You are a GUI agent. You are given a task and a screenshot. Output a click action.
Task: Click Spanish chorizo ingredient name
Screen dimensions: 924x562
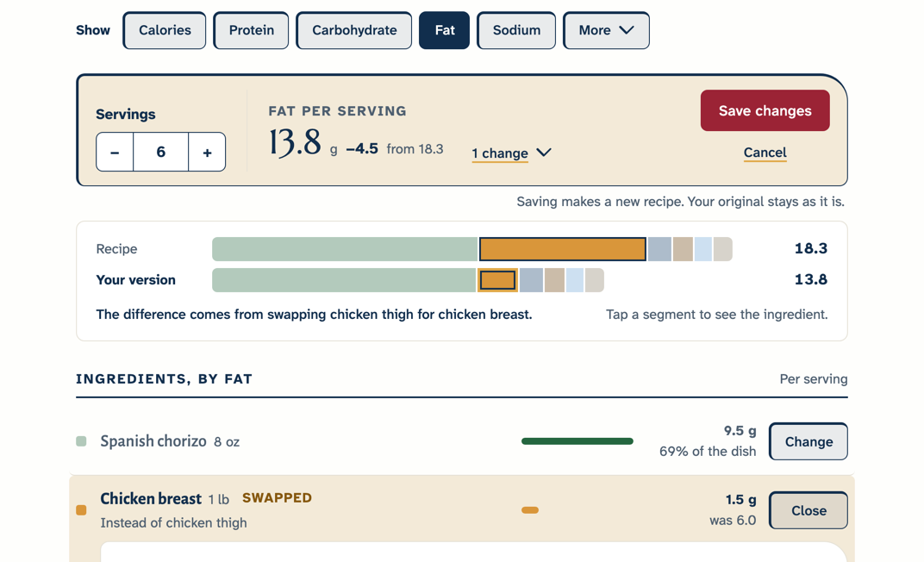click(x=153, y=441)
